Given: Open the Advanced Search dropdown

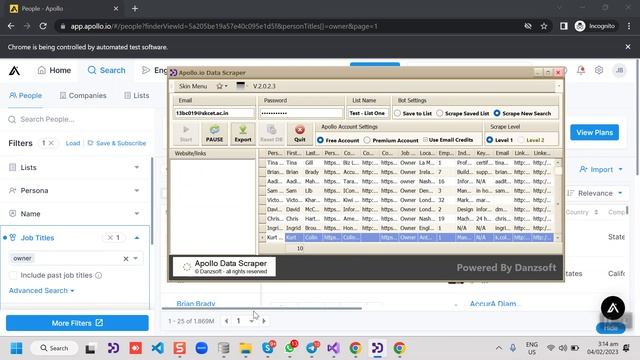Looking at the screenshot, I should click(x=42, y=291).
